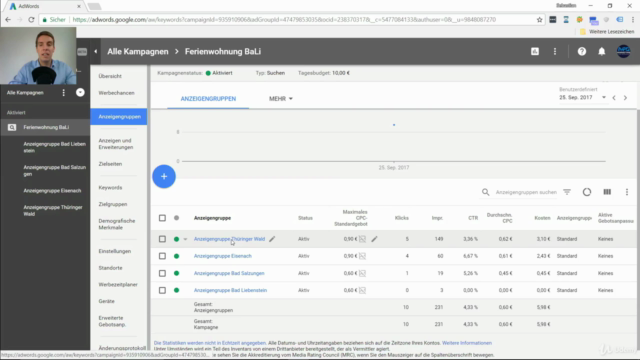Bookmark page with star icon
Viewport: 640px width, 360px height.
click(x=539, y=19)
